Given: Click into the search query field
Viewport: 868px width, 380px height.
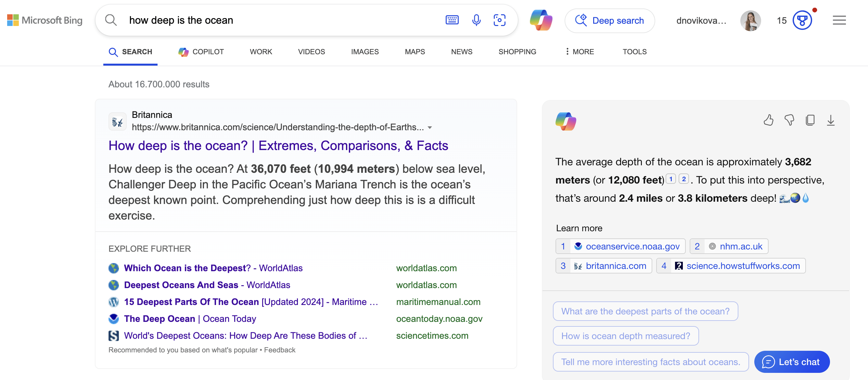Looking at the screenshot, I should click(283, 20).
